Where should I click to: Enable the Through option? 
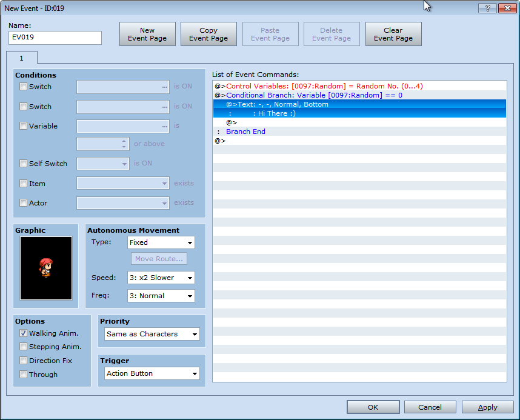pyautogui.click(x=23, y=375)
